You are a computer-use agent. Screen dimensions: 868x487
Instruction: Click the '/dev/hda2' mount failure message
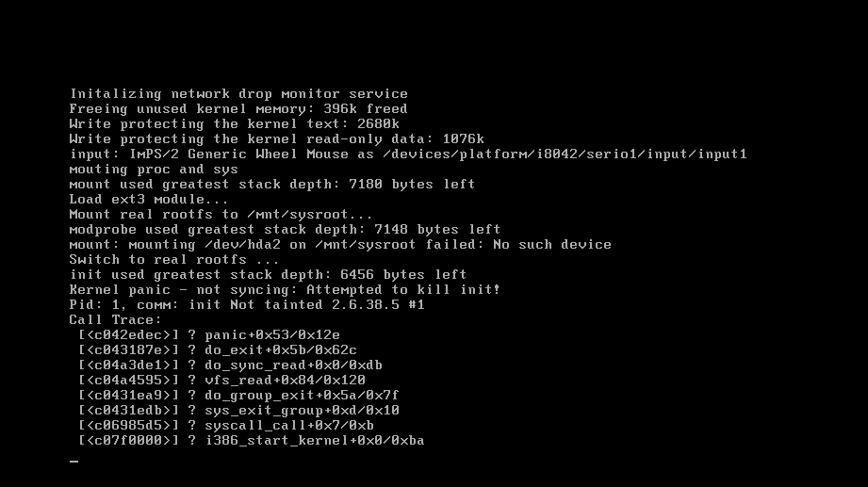point(340,245)
